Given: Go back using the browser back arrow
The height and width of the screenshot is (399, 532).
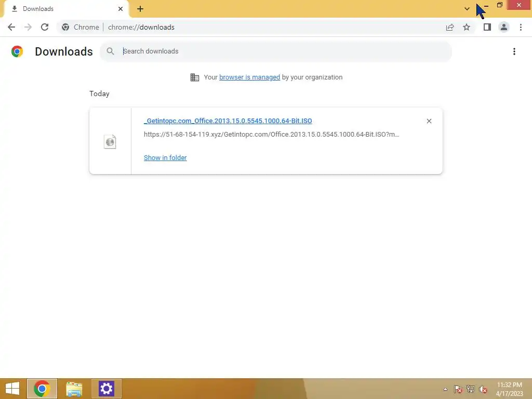Looking at the screenshot, I should [11, 27].
